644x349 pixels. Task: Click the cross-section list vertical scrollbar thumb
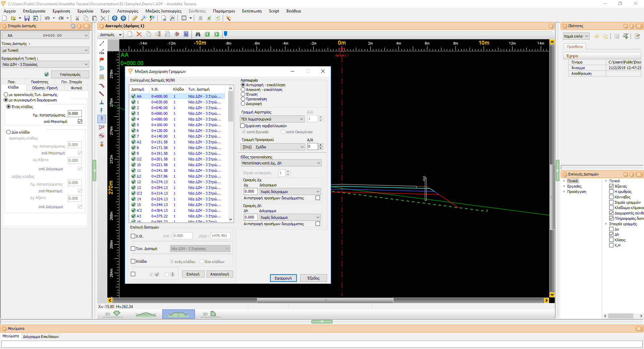point(230,106)
